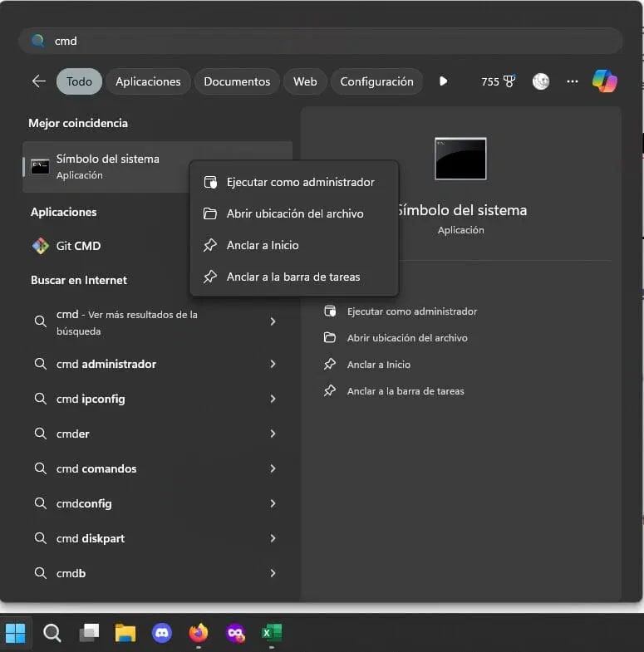Switch to the Aplicaciones filter tab
Image resolution: width=644 pixels, height=652 pixels.
[148, 81]
